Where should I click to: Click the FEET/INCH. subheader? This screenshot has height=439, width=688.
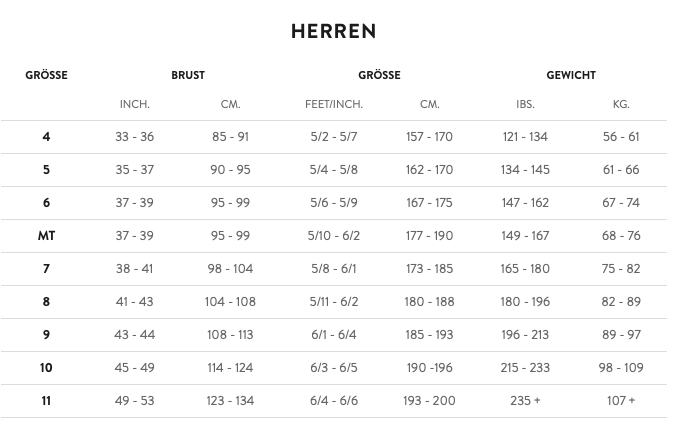[x=334, y=104]
